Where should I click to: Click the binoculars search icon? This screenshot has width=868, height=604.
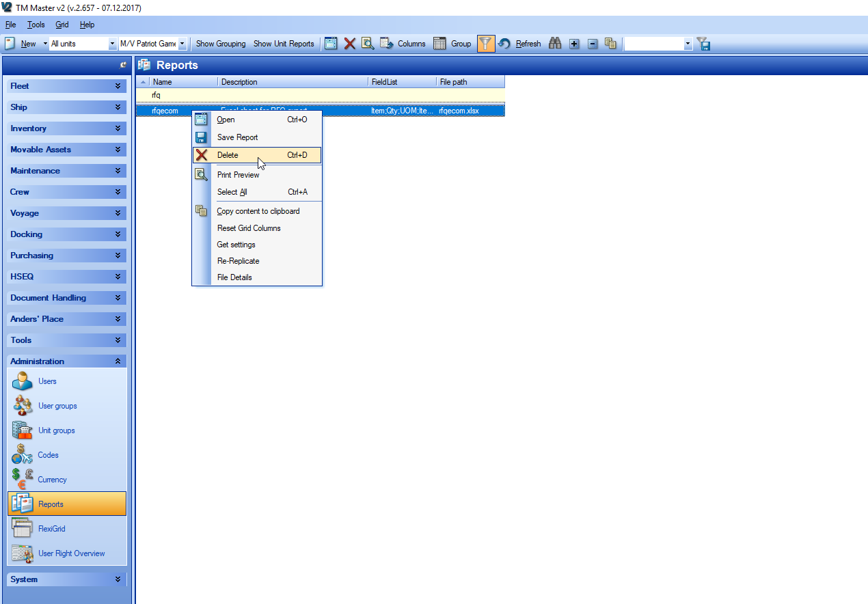[555, 44]
